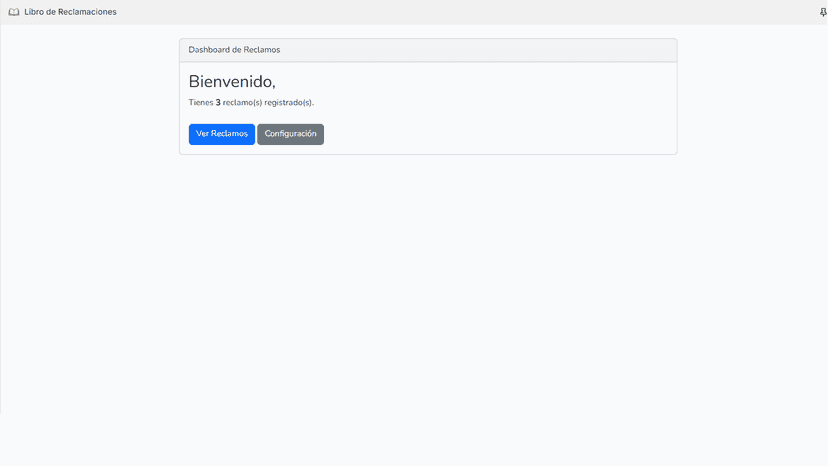Click the pin icon at top right
The height and width of the screenshot is (466, 828).
(x=823, y=12)
